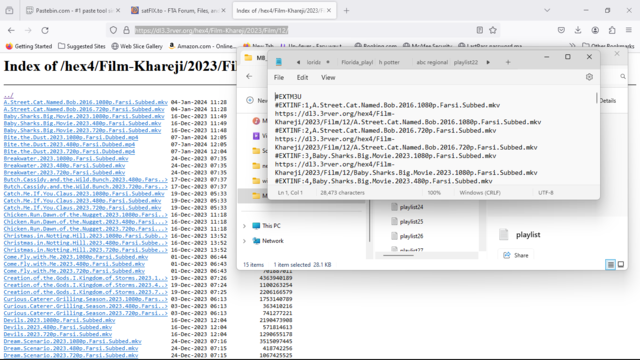
Task: Select playlist24 file in Explorer
Action: pos(407,207)
